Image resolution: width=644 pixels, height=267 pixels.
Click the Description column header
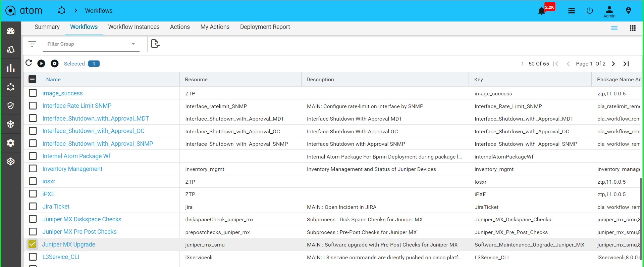(x=320, y=80)
